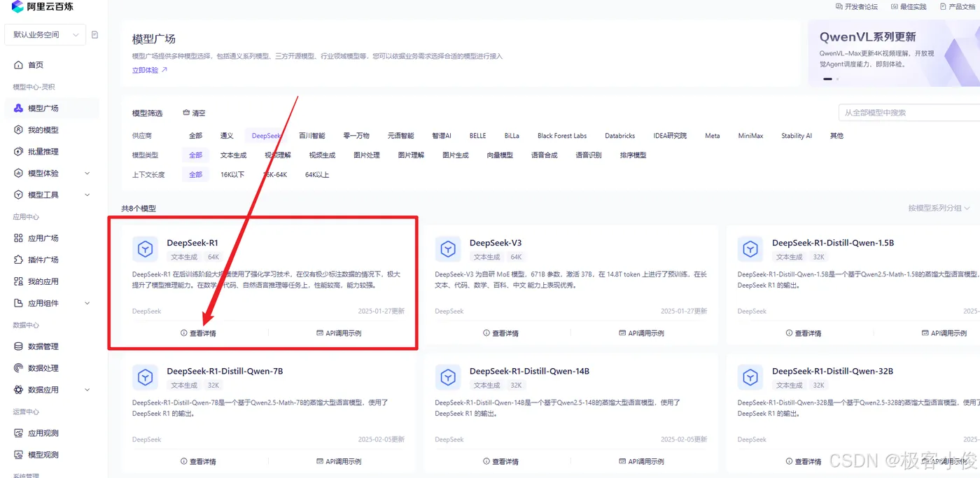Click API调用示例 on DeepSeek-R1-Distill-Qwen-7B card

click(339, 462)
